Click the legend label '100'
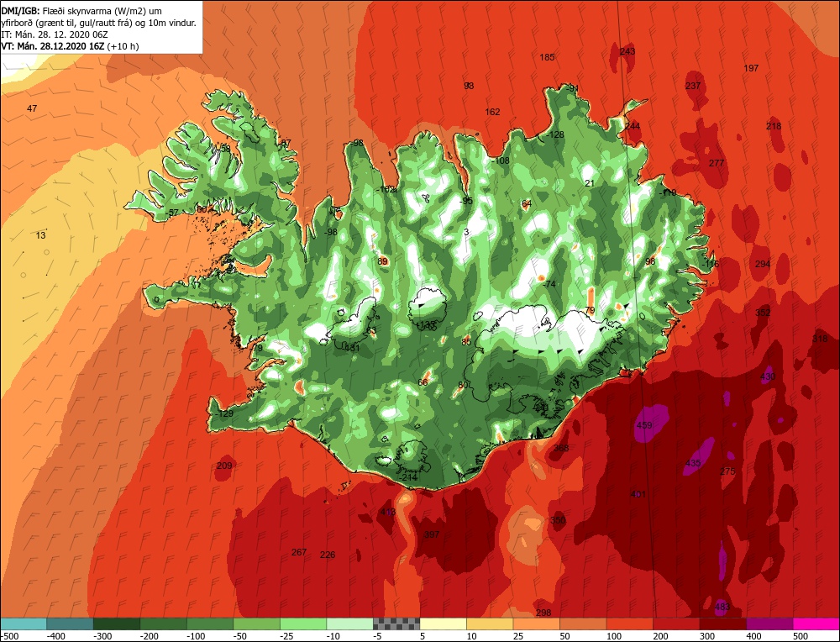 tap(615, 636)
